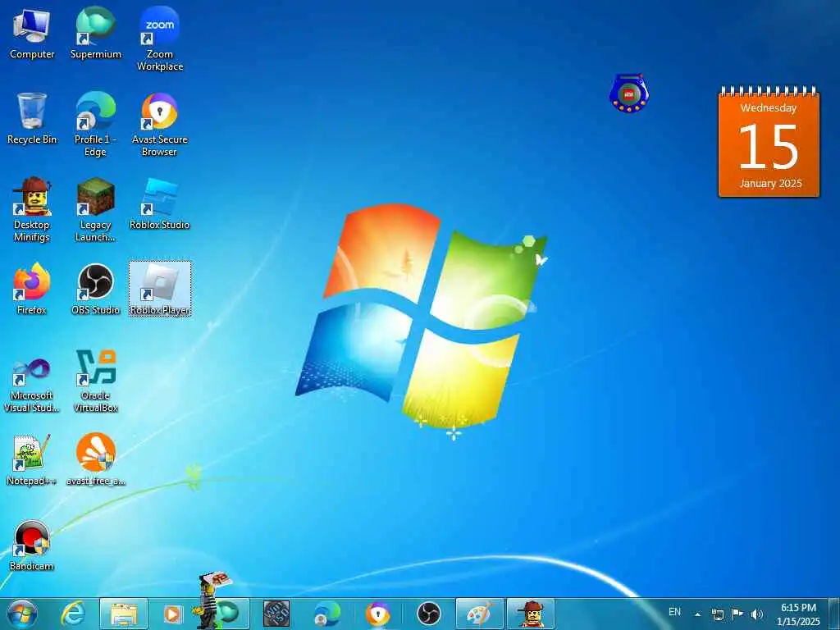Open Windows Explorer folder on taskbar
This screenshot has width=840, height=630.
pyautogui.click(x=124, y=614)
